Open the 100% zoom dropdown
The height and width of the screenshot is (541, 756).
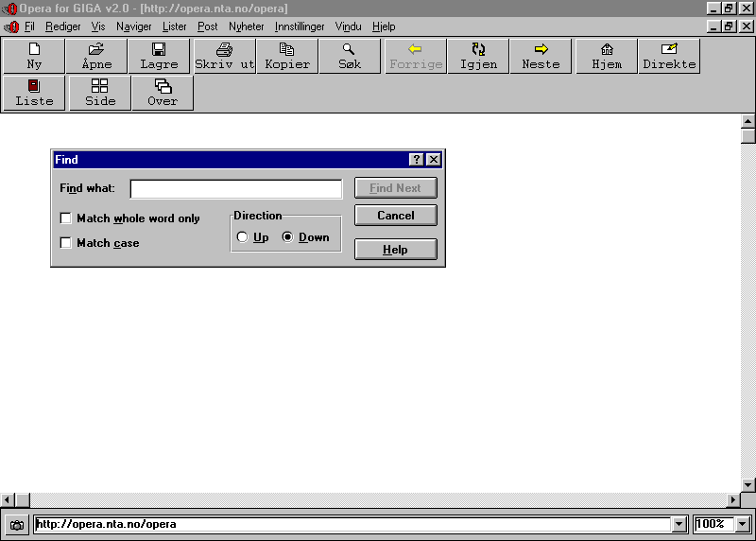click(742, 524)
